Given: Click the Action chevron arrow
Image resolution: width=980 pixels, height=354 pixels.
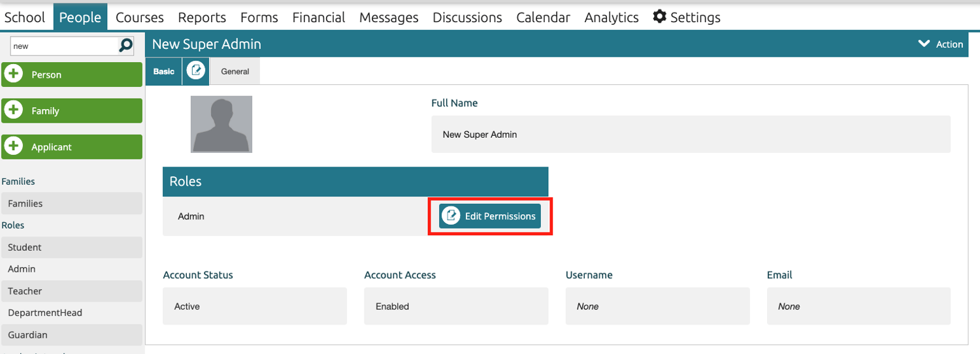Looking at the screenshot, I should point(924,44).
